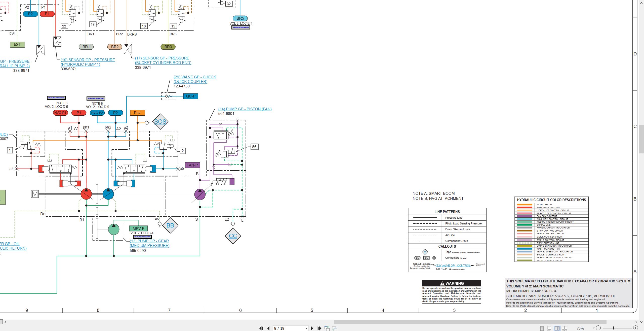Screen dimensions: 644x331
Task: Click the SUPPLY LINE color swatch
Action: [525, 225]
